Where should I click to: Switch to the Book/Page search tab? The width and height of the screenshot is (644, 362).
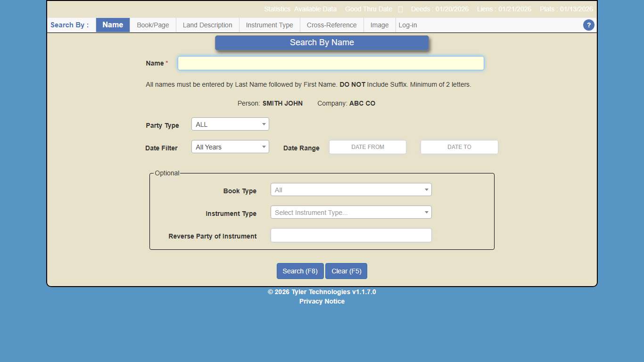tap(152, 25)
